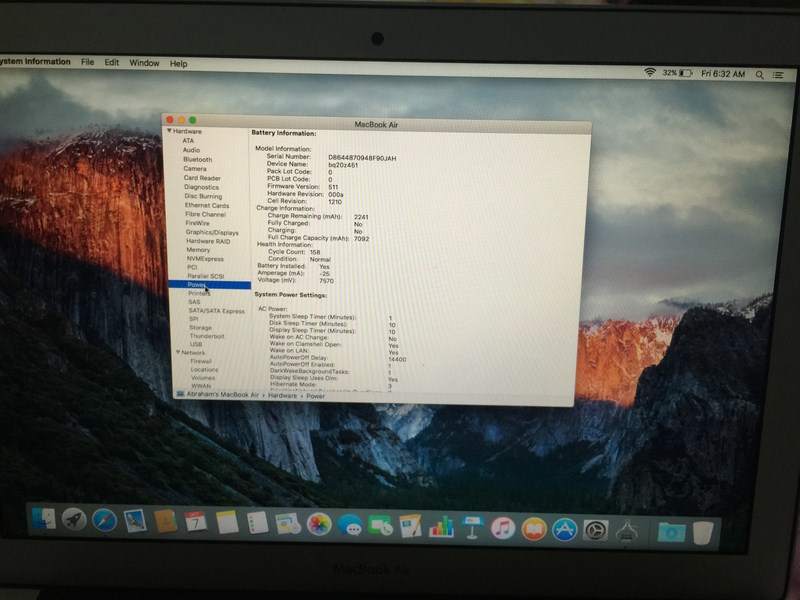800x600 pixels.
Task: Click serial number D8644870948F90JAH
Action: pyautogui.click(x=362, y=158)
